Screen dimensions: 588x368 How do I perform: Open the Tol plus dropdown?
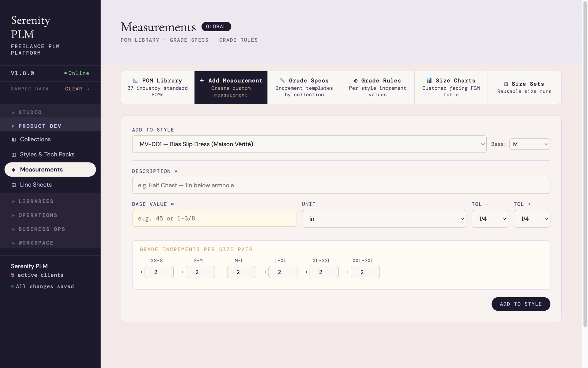point(532,219)
